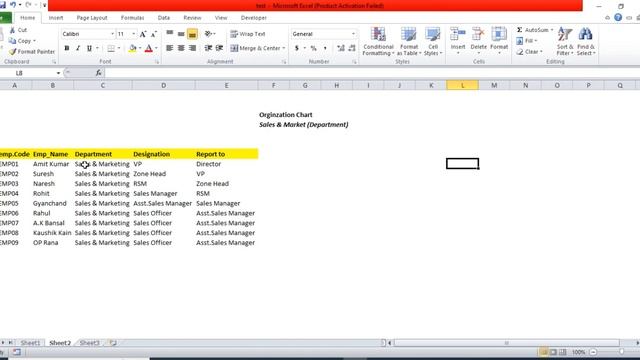
Task: Click the top align icon
Action: (x=169, y=34)
